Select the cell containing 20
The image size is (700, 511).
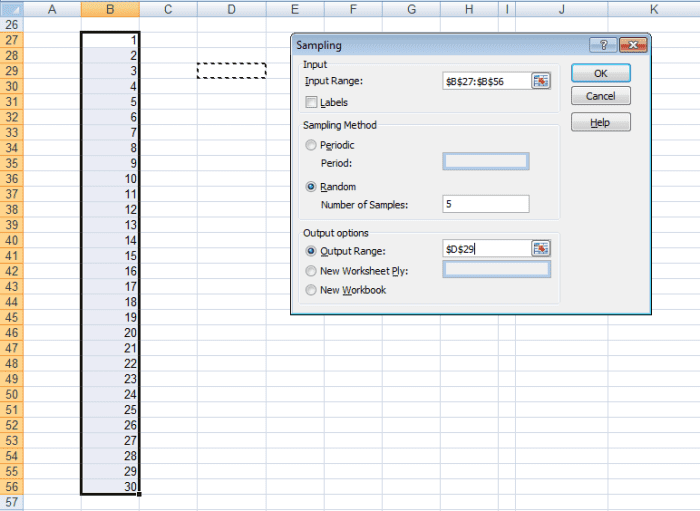click(110, 332)
